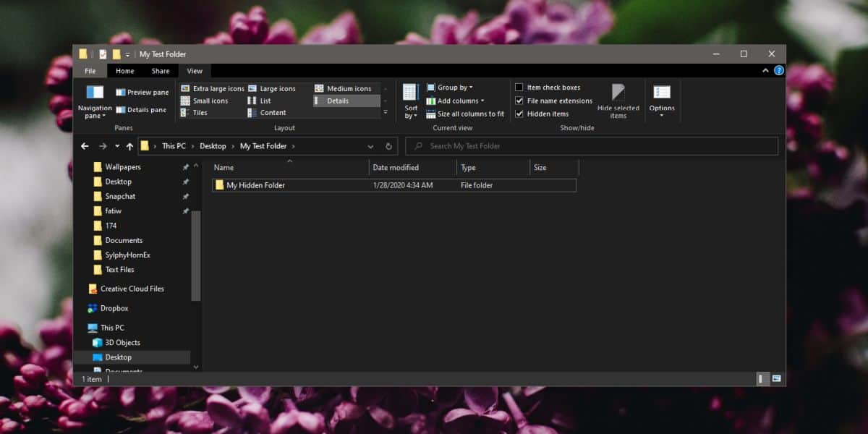The width and height of the screenshot is (868, 434).
Task: Uncheck Hidden items checkbox
Action: pos(519,114)
